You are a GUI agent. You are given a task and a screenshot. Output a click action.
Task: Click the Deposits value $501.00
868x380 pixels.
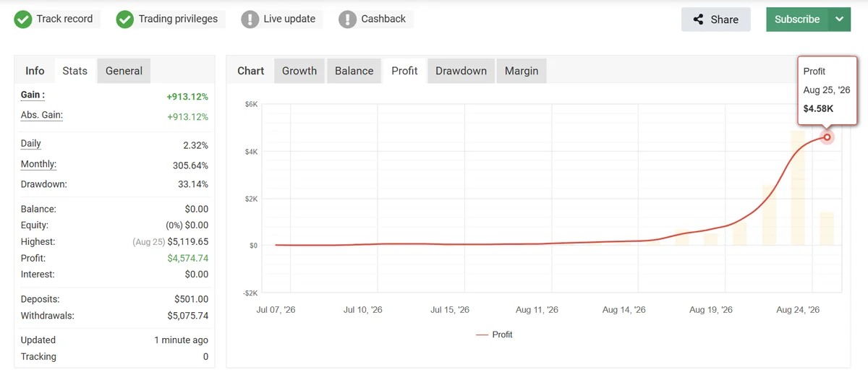192,299
